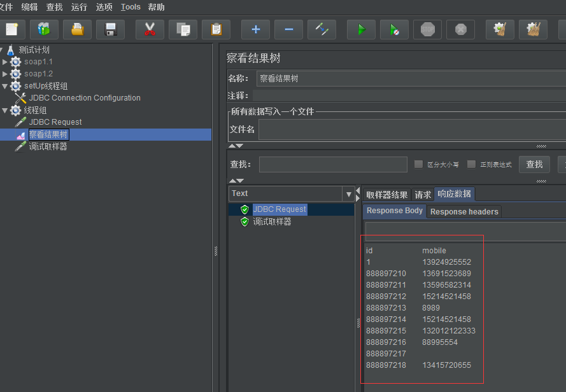Click the Save floppy disk toolbar icon
The width and height of the screenshot is (566, 392).
click(110, 29)
